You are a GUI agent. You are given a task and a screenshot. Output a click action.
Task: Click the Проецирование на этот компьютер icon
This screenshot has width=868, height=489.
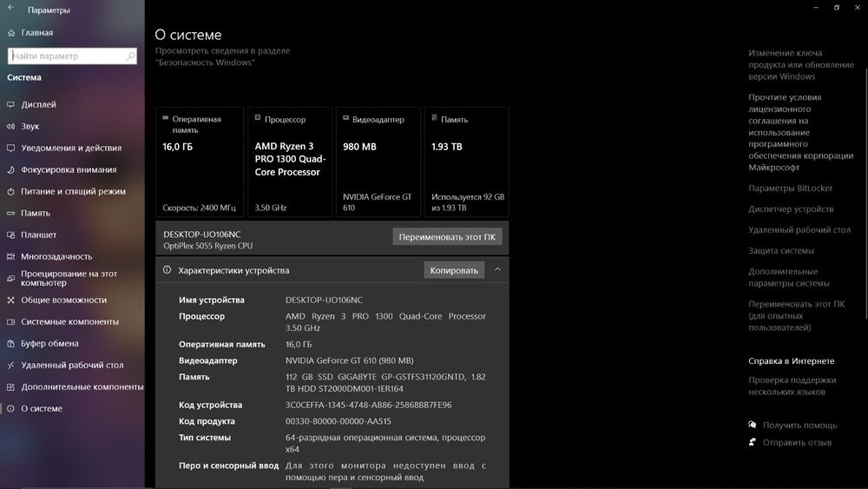[x=10, y=278]
